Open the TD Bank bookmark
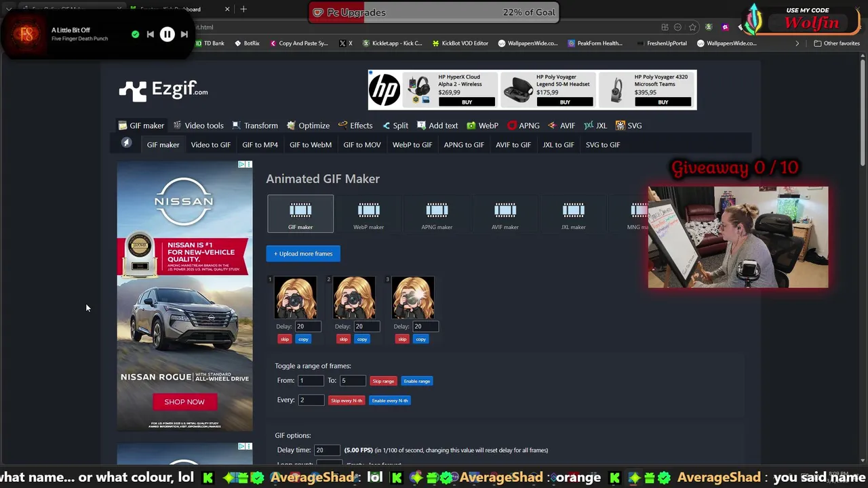 (210, 43)
